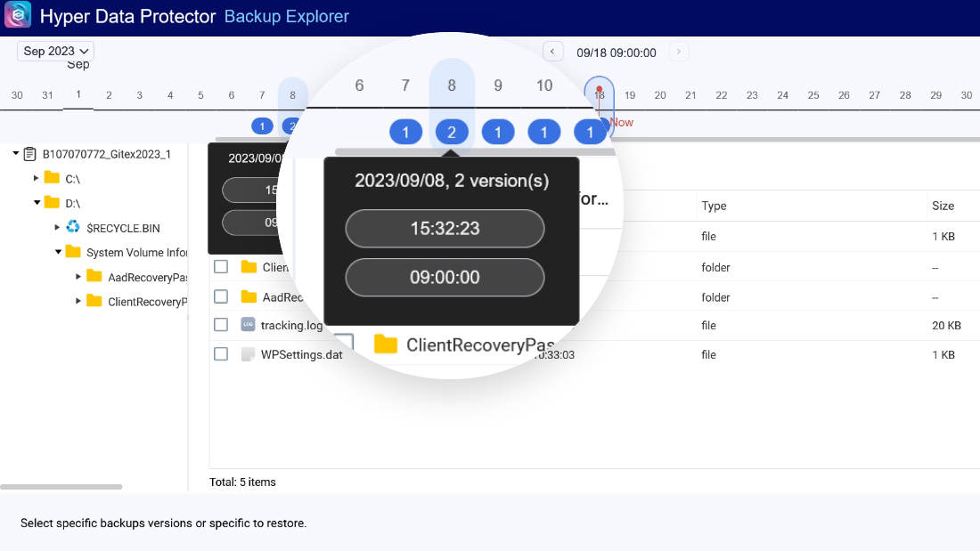Screen dimensions: 980x551
Task: Click the Hyper Data Protector logo icon
Action: [17, 16]
